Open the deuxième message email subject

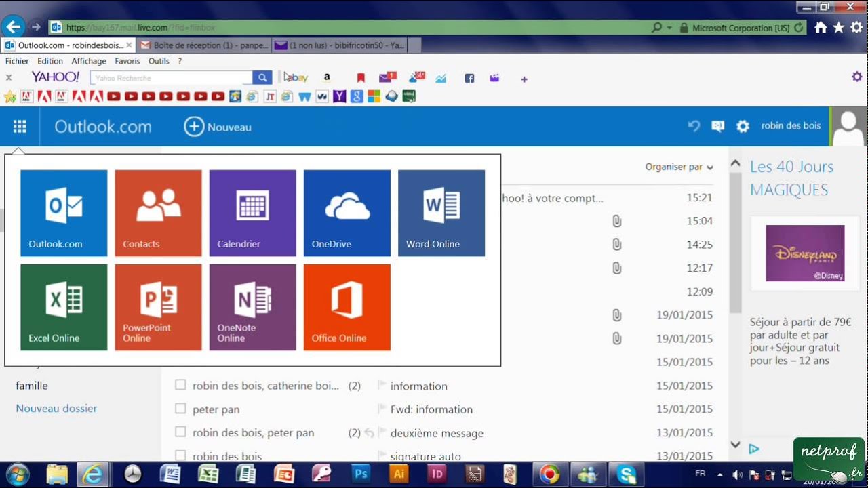437,433
